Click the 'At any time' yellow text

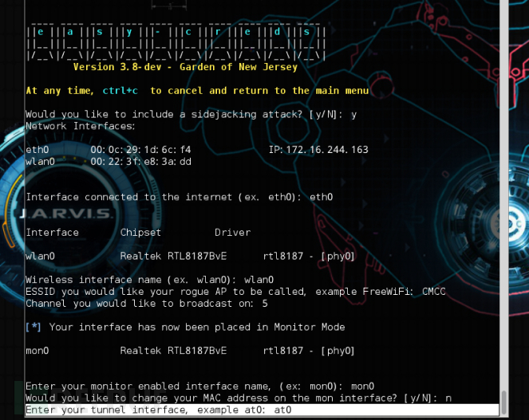coord(60,91)
